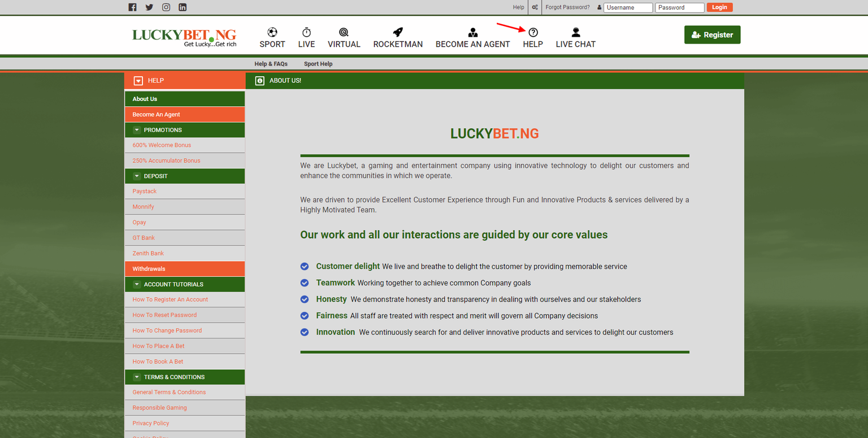Collapse the Deposit sidebar section

click(x=137, y=176)
